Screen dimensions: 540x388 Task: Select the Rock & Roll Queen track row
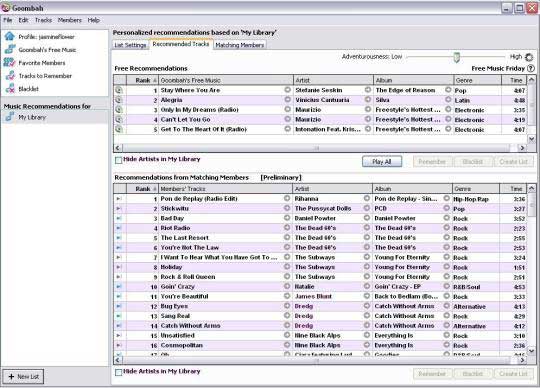[320, 277]
